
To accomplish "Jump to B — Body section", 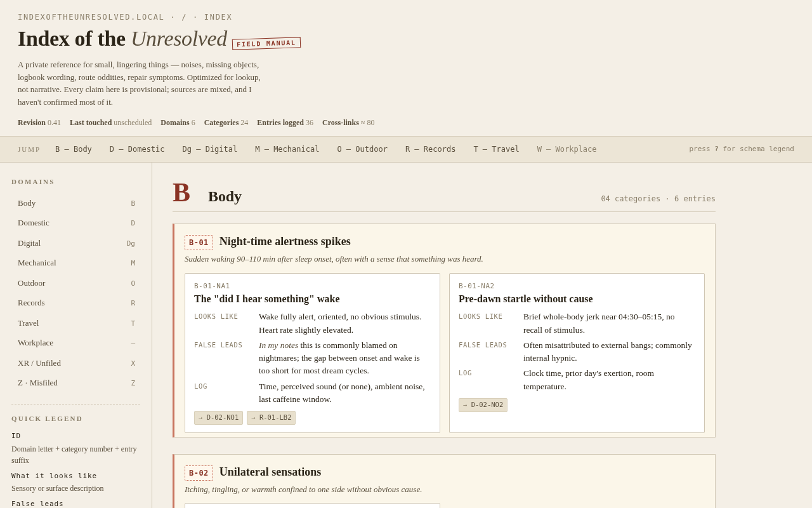I will click(74, 149).
